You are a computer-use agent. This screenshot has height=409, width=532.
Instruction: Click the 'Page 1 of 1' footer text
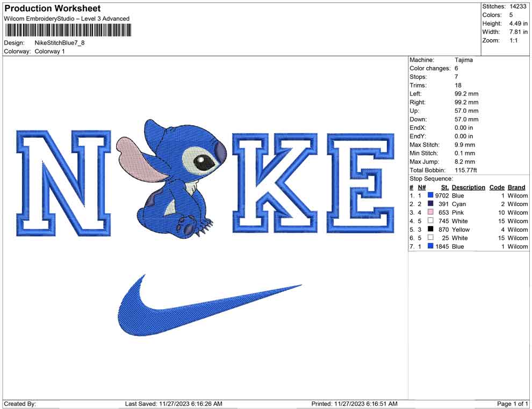(x=512, y=404)
